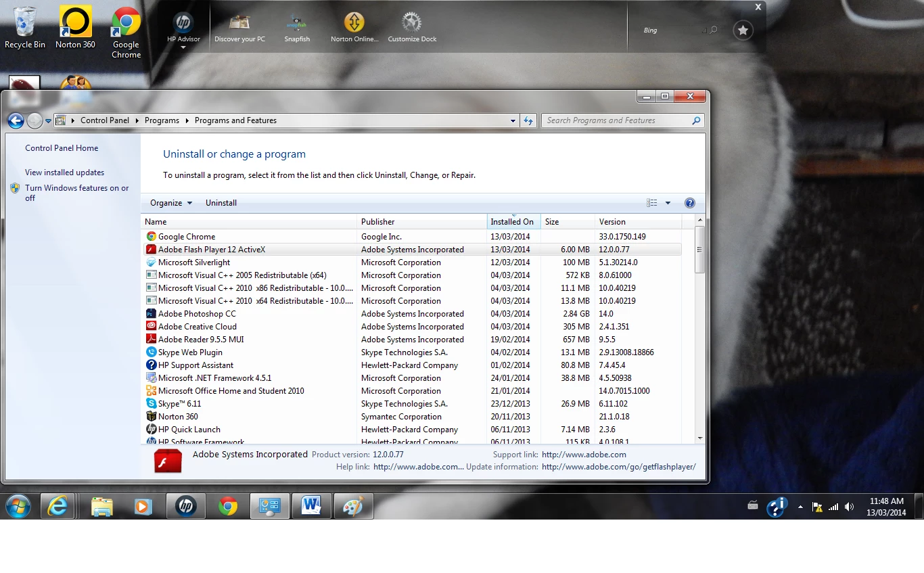Click the Microsoft Office Home and Student 2010 icon
Viewport: 924px width, 573px height.
tap(152, 391)
